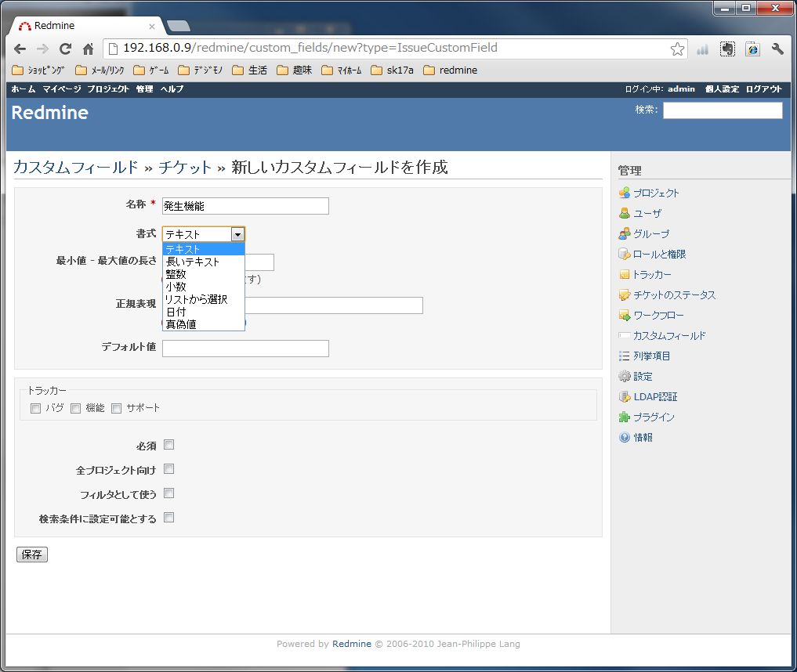
Task: Click the IE tab extension icon
Action: (752, 49)
